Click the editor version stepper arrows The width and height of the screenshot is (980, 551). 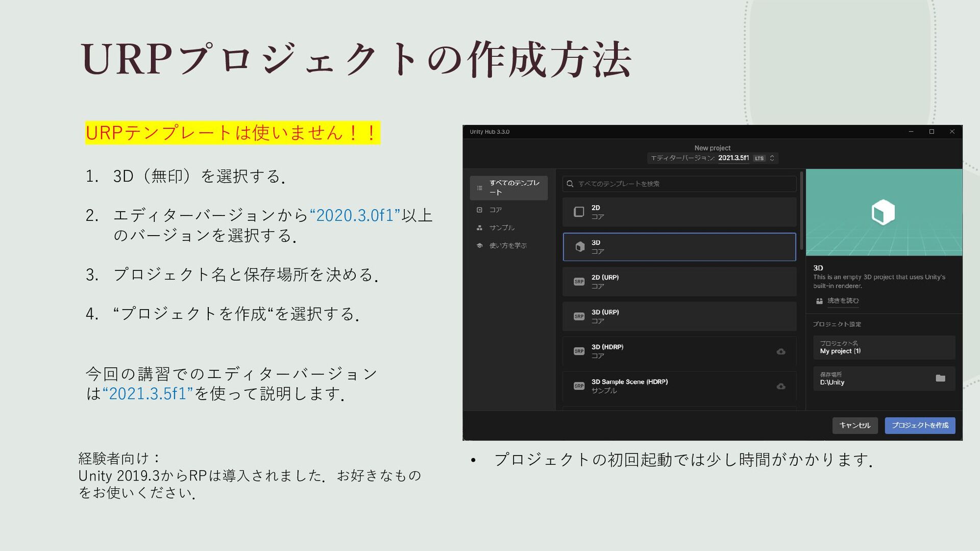pos(772,158)
